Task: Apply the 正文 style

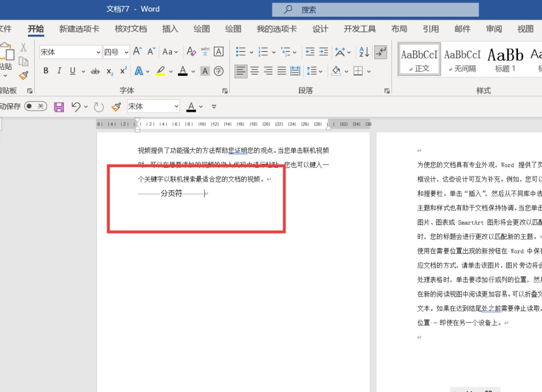Action: [x=419, y=59]
